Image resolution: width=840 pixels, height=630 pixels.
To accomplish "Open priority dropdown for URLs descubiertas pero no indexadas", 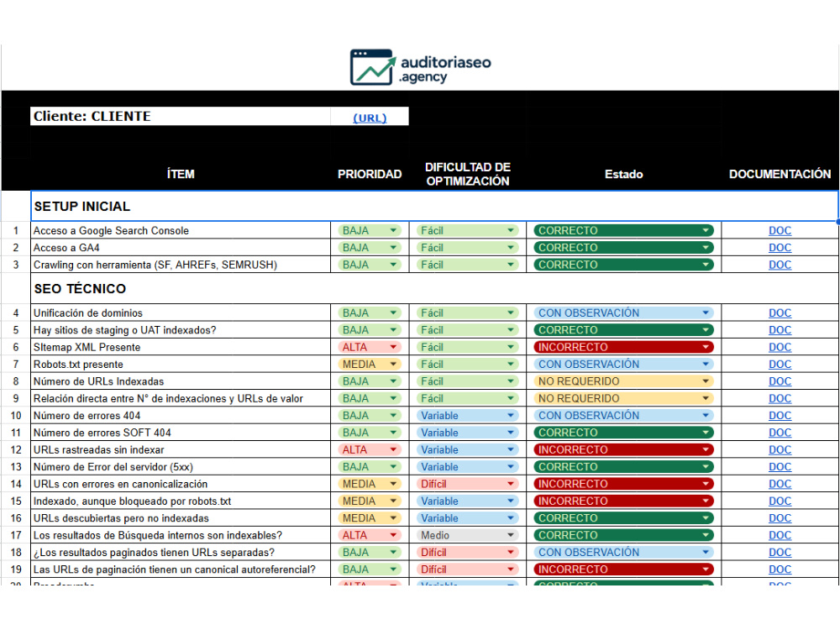I will [x=370, y=518].
